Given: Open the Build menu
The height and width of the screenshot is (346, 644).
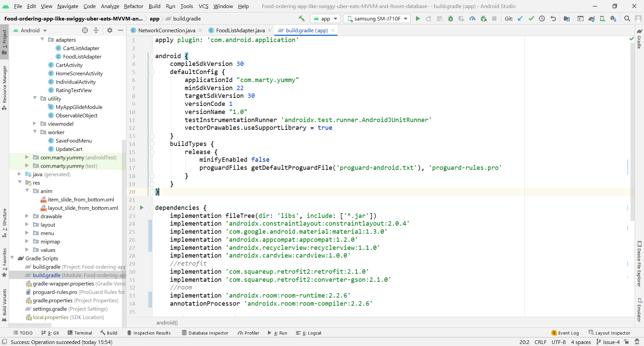Looking at the screenshot, I should tap(154, 6).
